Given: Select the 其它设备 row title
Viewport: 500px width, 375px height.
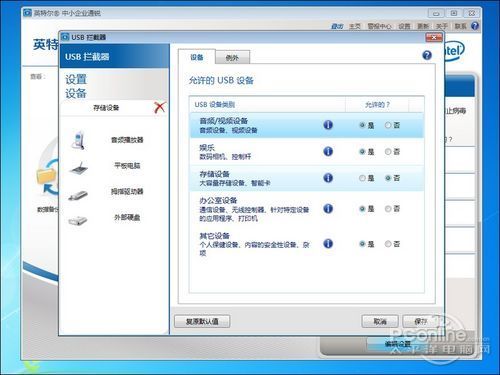Looking at the screenshot, I should click(214, 236).
